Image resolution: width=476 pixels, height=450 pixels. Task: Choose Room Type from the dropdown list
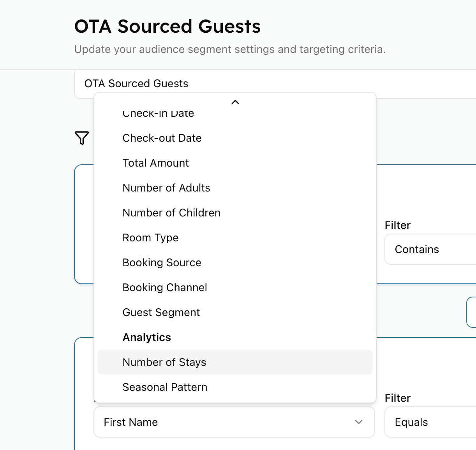click(150, 238)
